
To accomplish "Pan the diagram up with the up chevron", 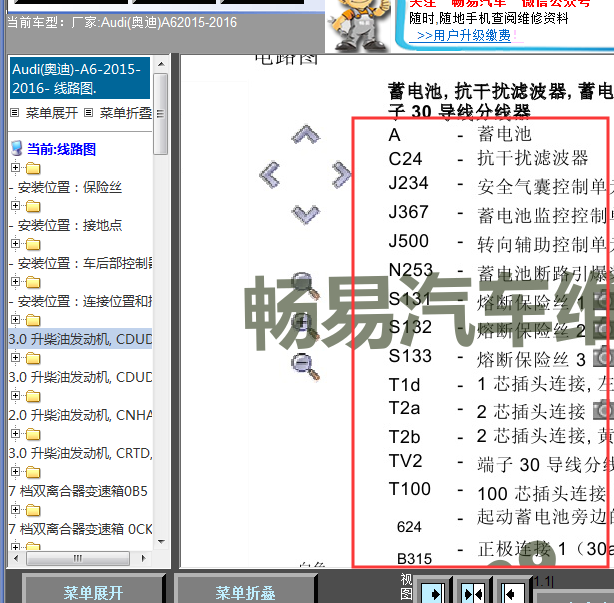I will [x=306, y=134].
